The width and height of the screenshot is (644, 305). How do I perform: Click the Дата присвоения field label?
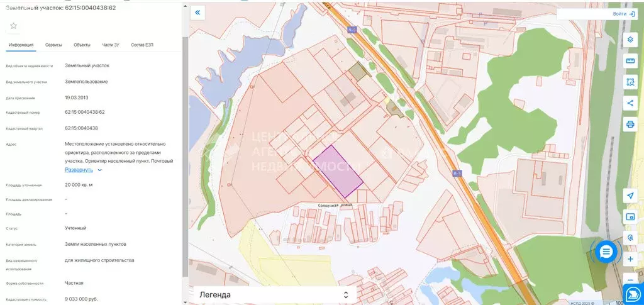(21, 98)
